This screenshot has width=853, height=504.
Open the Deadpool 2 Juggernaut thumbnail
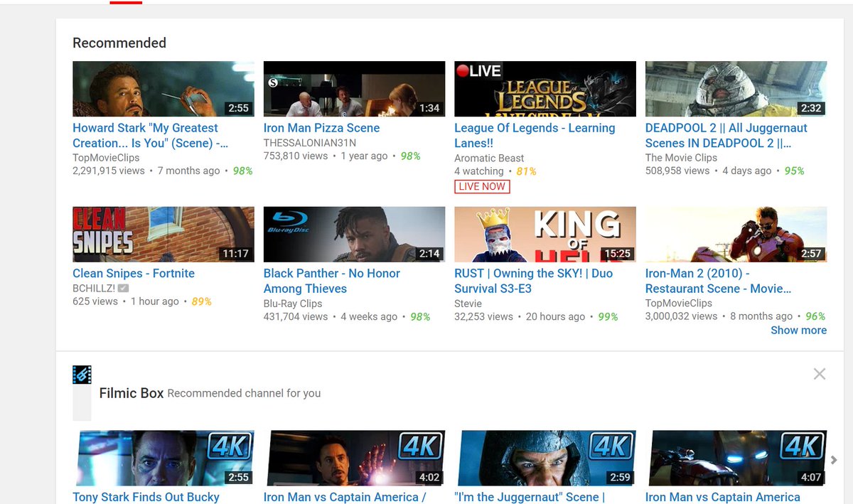click(736, 89)
